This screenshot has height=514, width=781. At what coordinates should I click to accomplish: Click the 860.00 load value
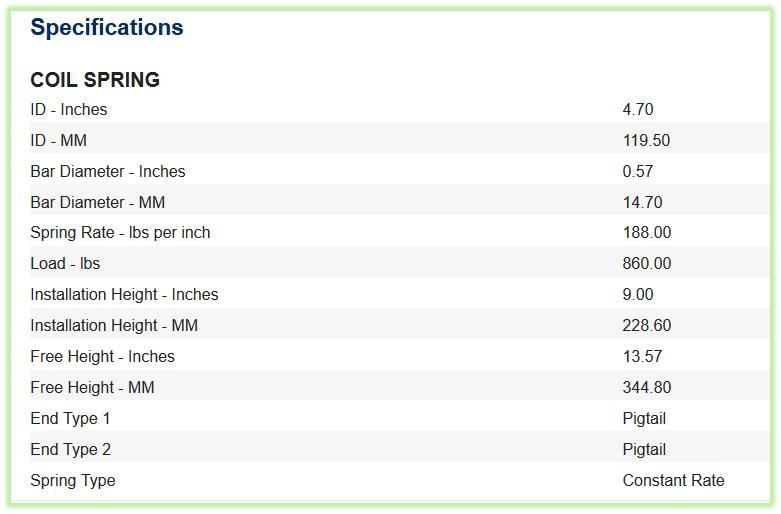tap(647, 263)
